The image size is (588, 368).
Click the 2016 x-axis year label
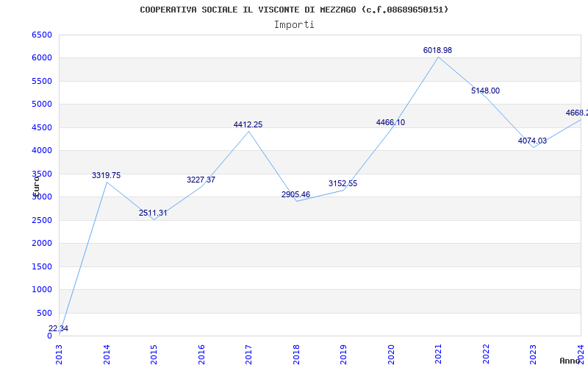(201, 354)
